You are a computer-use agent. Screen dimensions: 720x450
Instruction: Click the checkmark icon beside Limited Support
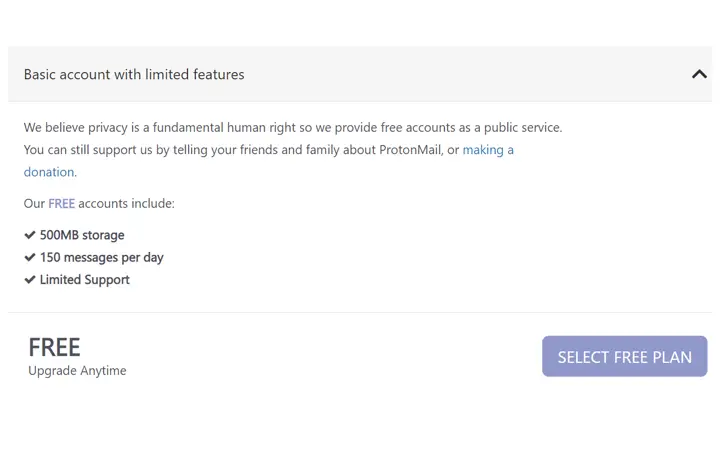tap(30, 279)
